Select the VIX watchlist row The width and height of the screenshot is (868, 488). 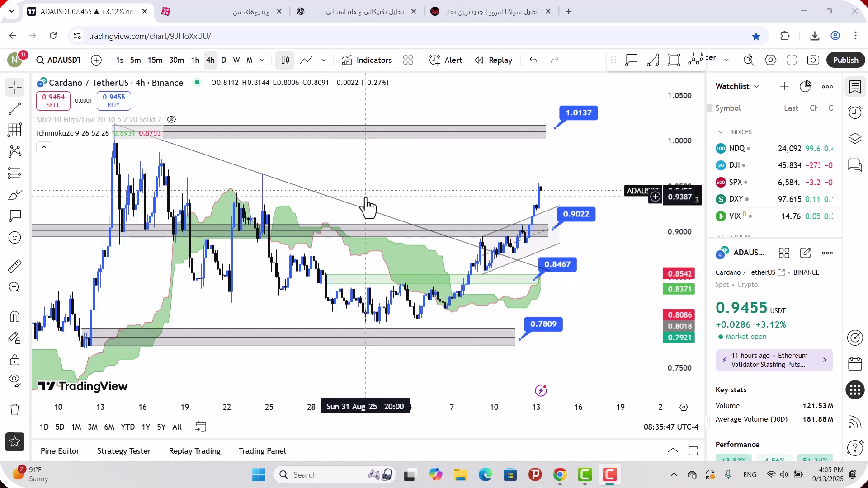coord(774,216)
